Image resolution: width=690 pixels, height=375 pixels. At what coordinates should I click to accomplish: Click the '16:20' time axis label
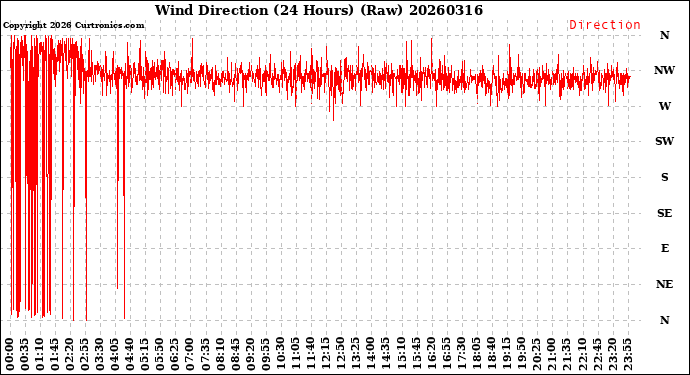431,354
